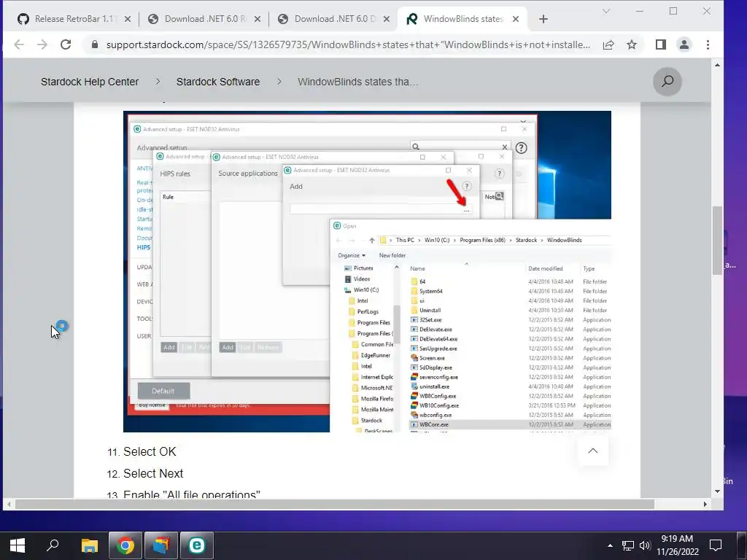Click the horizontal scrollbar thumb
The image size is (747, 560).
tap(334, 504)
